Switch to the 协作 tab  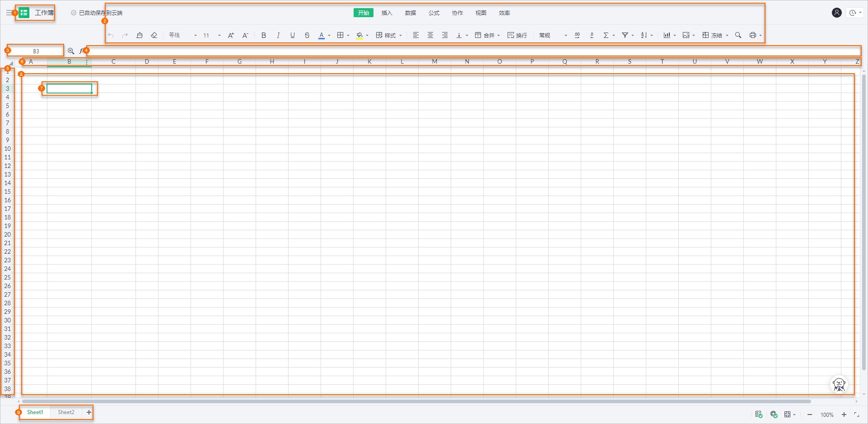point(457,13)
